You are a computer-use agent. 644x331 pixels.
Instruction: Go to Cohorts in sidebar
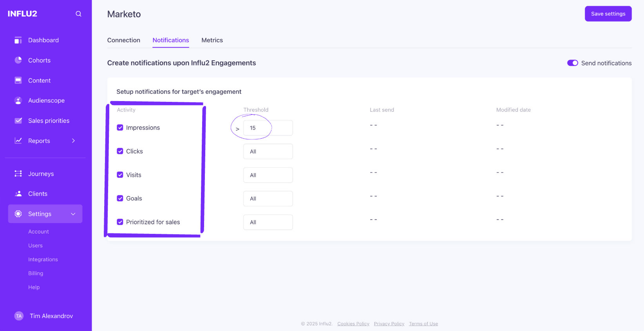point(39,60)
